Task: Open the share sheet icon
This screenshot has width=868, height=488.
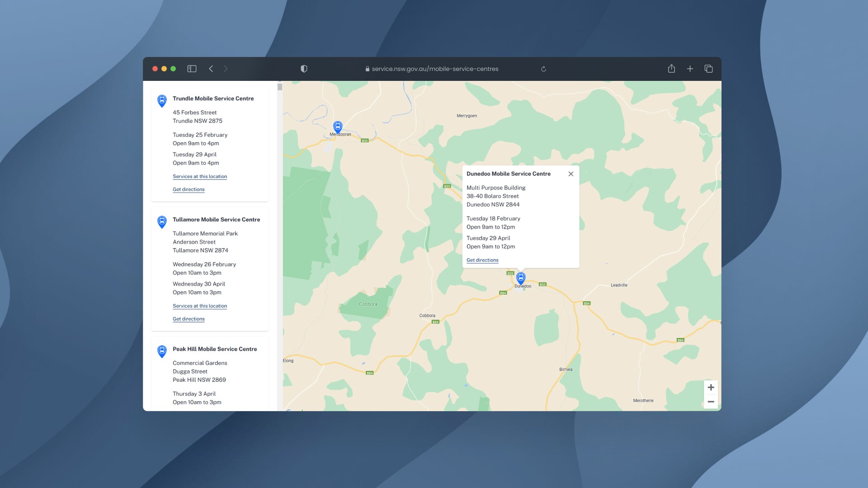Action: (x=671, y=69)
